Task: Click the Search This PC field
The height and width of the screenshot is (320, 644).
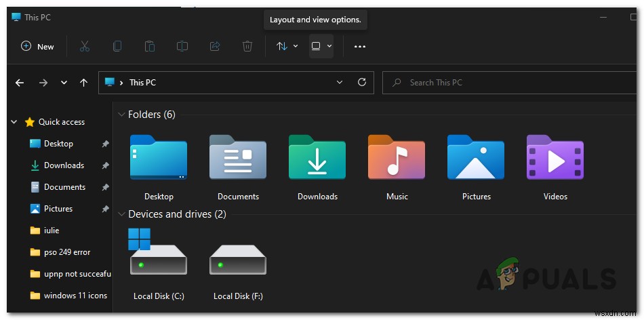Action: (x=509, y=83)
